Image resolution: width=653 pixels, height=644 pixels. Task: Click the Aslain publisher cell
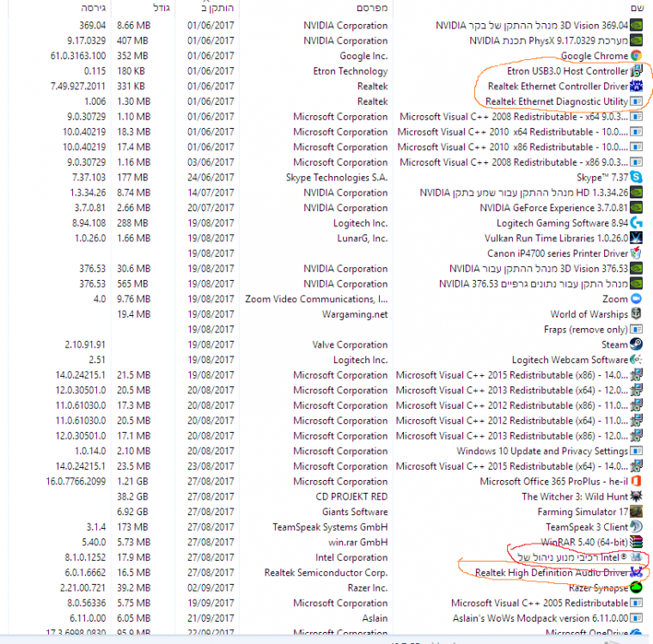coord(375,618)
